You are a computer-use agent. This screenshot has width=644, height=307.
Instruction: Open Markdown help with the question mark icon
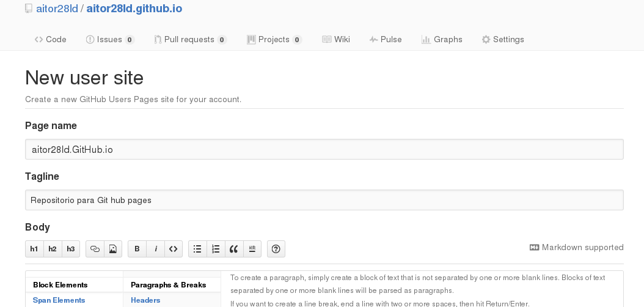coord(276,249)
